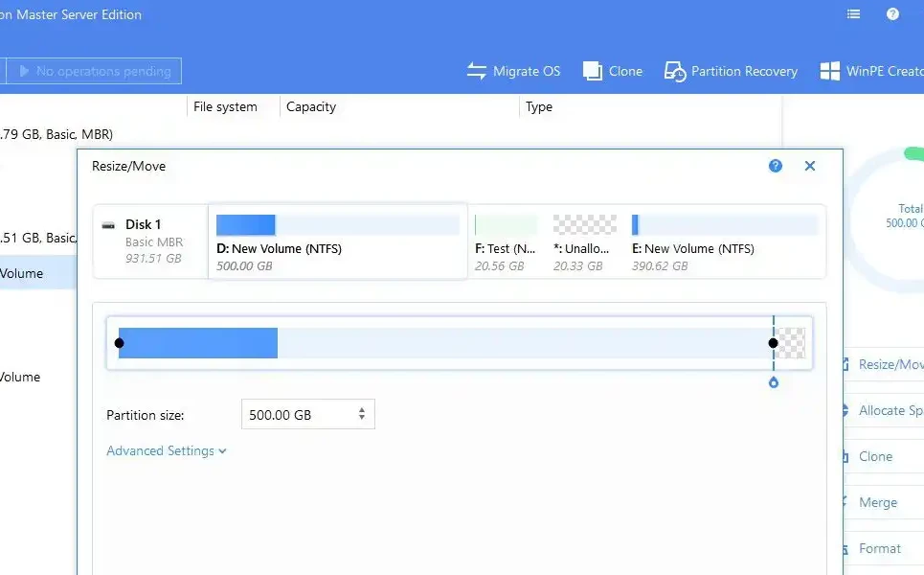Click the left resize handle on partition bar

tap(119, 343)
